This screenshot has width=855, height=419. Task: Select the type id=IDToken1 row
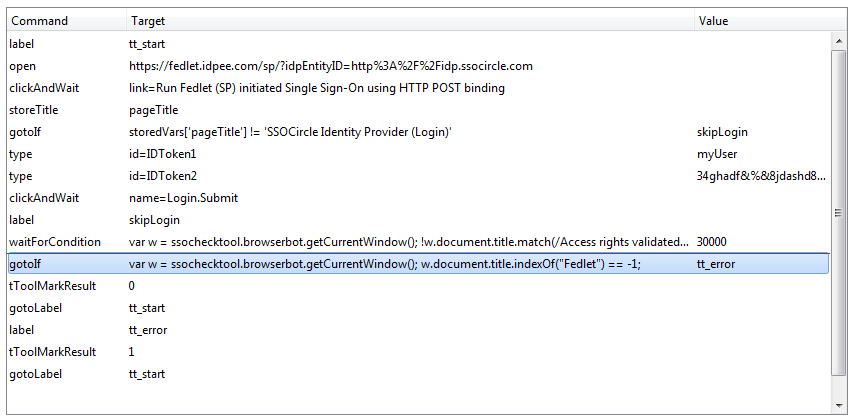419,154
